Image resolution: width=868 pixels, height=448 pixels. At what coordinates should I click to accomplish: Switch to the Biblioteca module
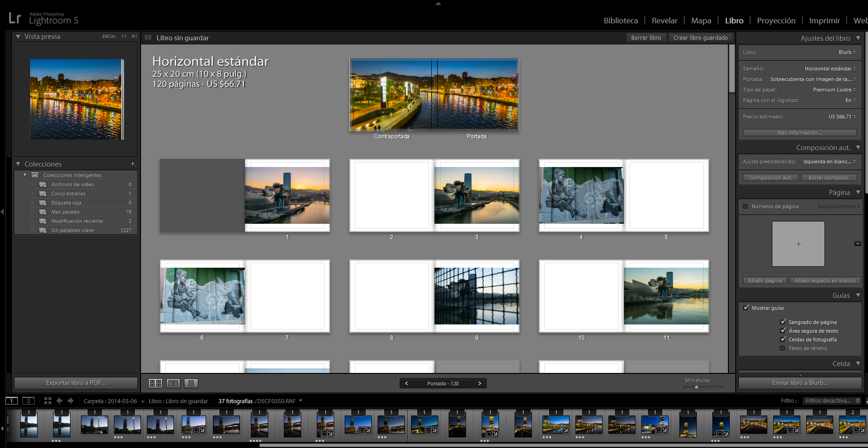[x=620, y=21]
